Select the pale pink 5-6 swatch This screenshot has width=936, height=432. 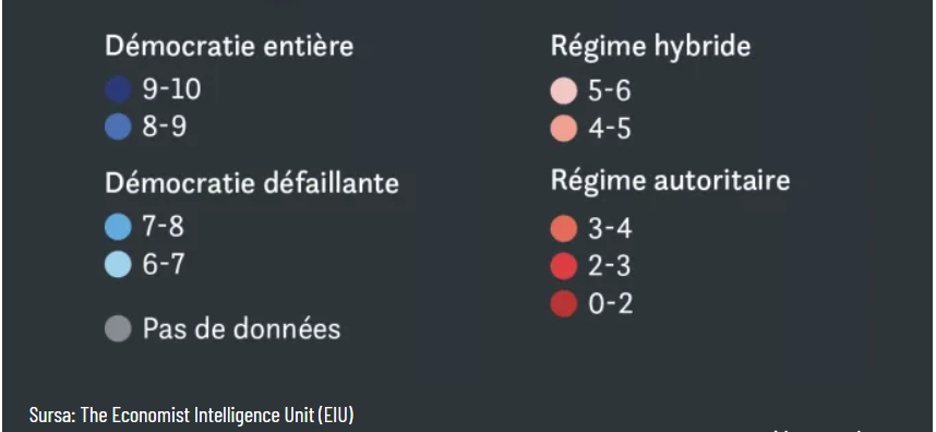click(564, 92)
